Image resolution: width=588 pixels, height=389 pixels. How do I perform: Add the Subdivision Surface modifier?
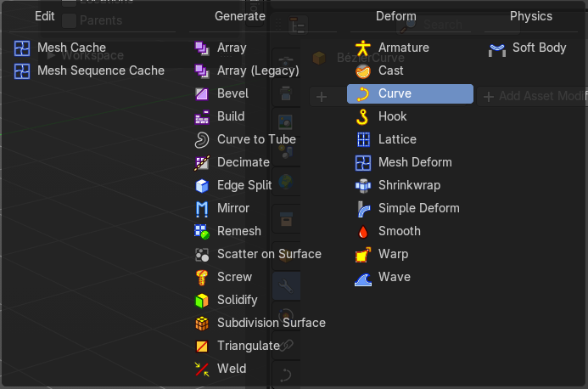(x=260, y=323)
